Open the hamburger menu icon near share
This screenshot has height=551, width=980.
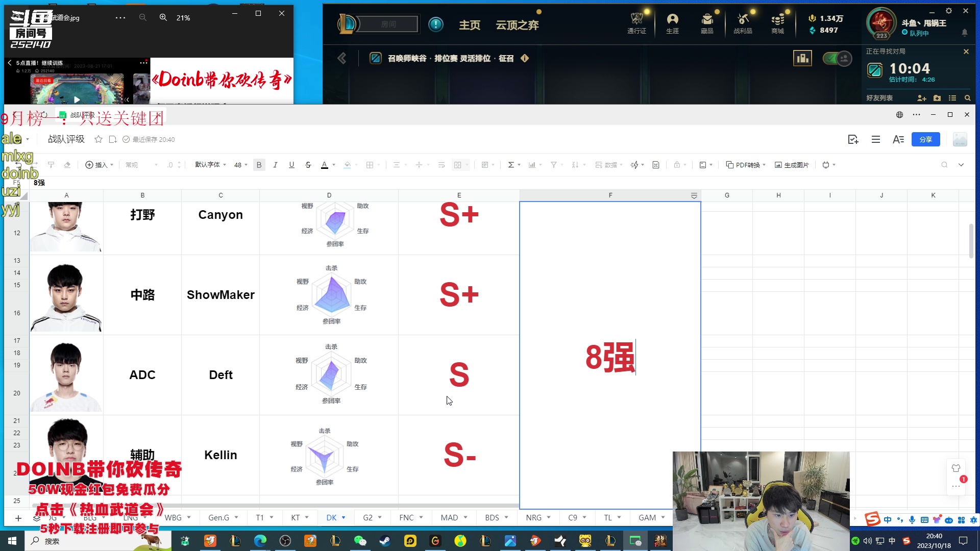click(x=876, y=139)
